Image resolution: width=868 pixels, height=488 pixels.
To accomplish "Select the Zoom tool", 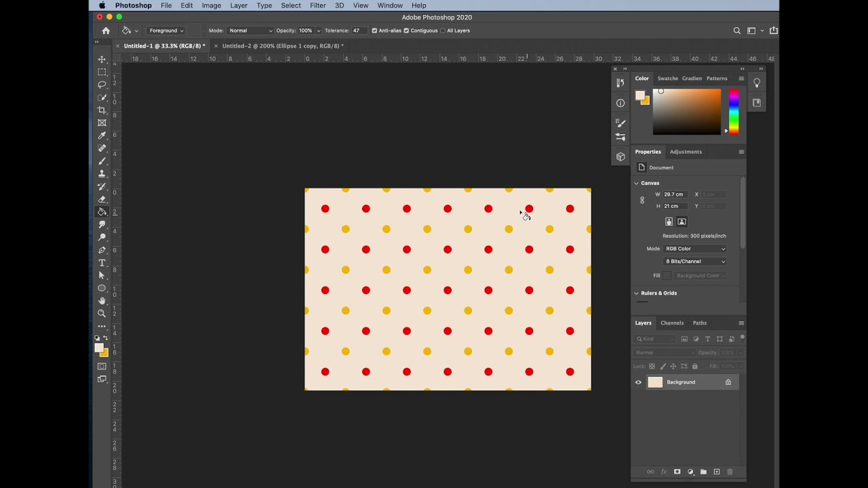I will pyautogui.click(x=102, y=313).
